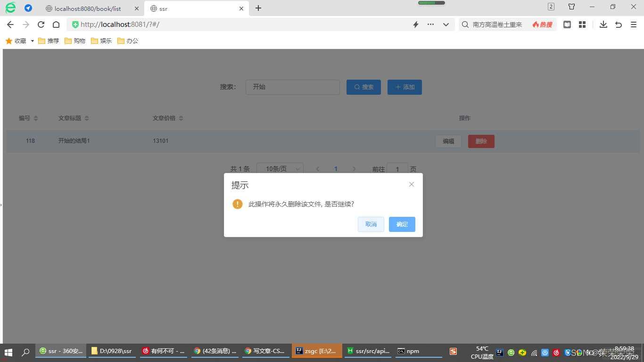644x362 pixels.
Task: Switch to the 有何不可 music taskbar item
Action: tap(164, 351)
